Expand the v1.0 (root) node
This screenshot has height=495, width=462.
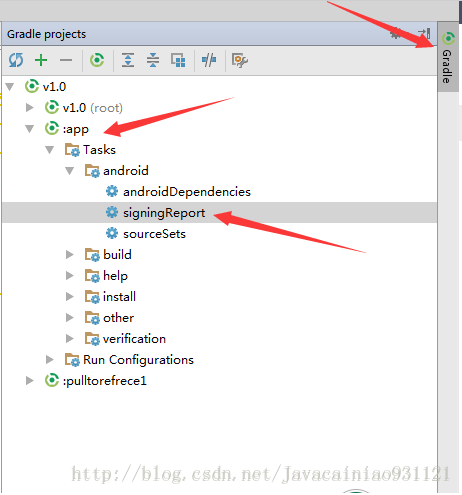(x=30, y=108)
